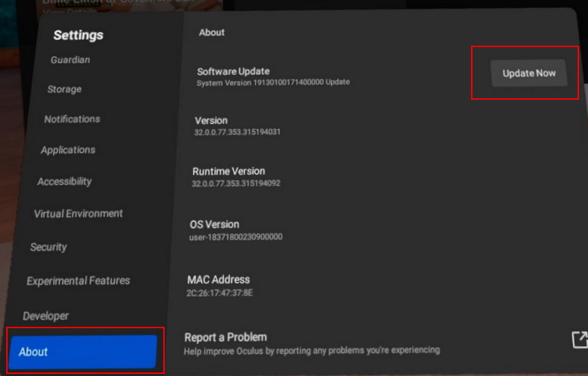Click version number 32.0.0.77.353.315194031
Viewport: 588px width, 376px height.
click(237, 132)
